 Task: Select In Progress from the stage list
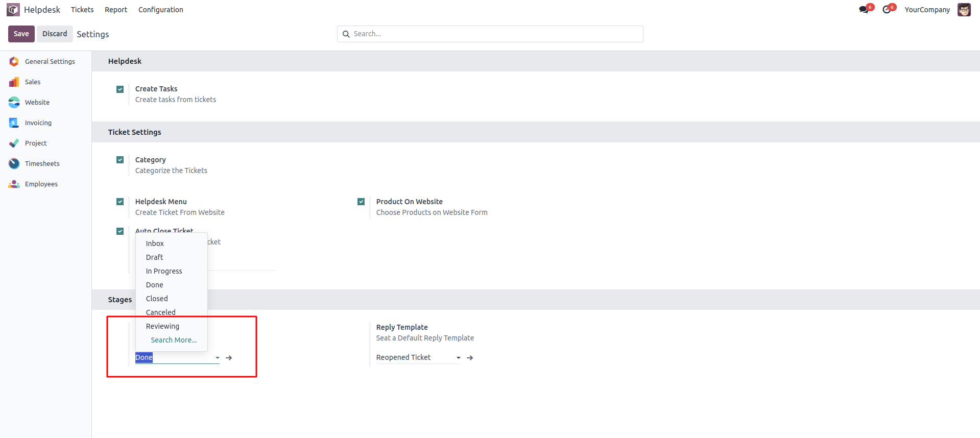click(x=164, y=271)
